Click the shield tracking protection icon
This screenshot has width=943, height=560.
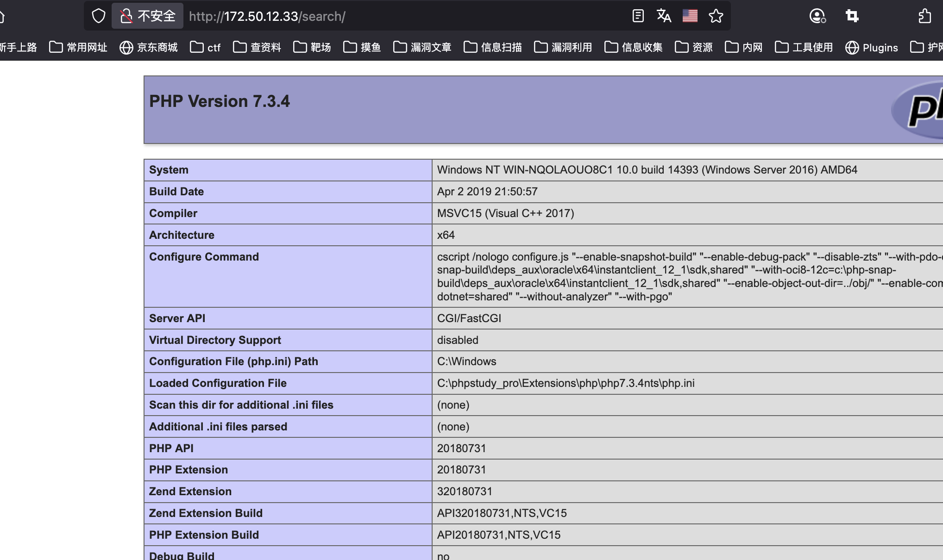pyautogui.click(x=99, y=16)
